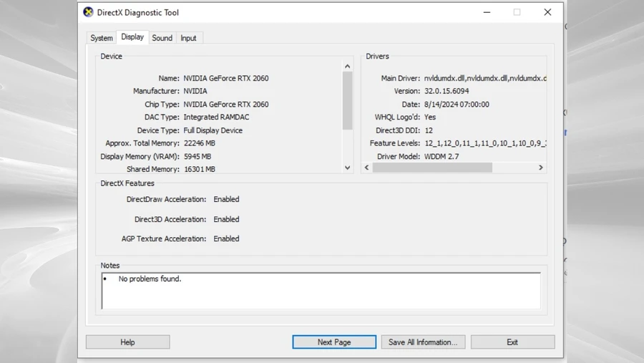Click Device list scroll up arrow
Image resolution: width=644 pixels, height=363 pixels.
(348, 66)
